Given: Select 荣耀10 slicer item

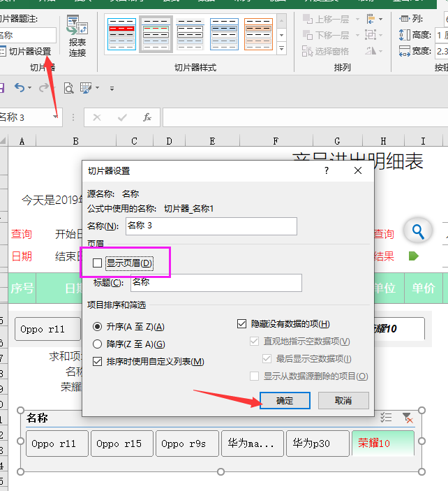Looking at the screenshot, I should 383,444.
